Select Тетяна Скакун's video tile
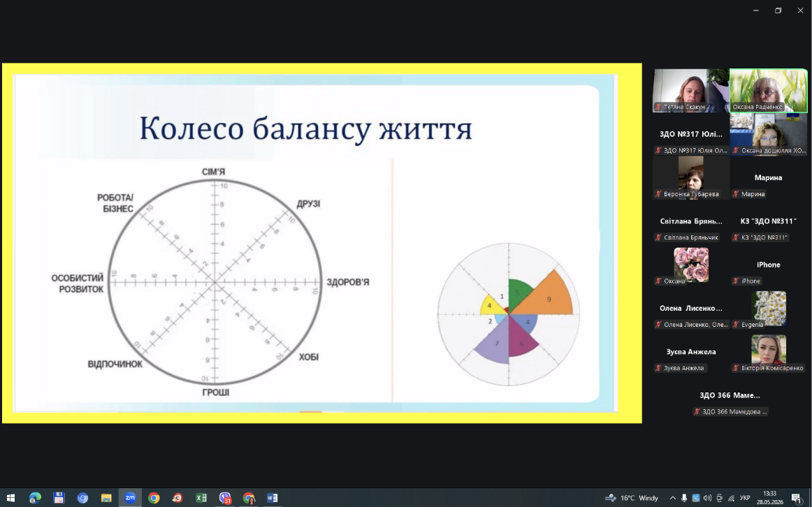This screenshot has width=812, height=507. coord(691,91)
